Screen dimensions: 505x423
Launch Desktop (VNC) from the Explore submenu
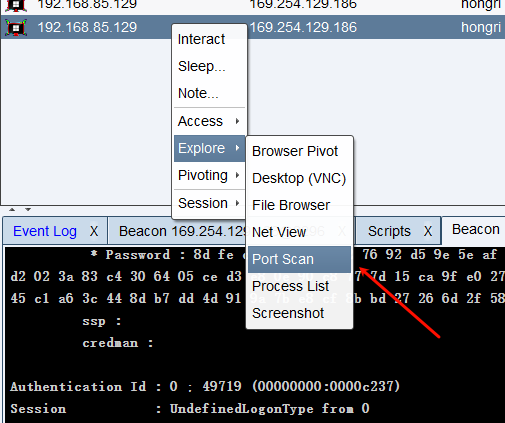pos(299,178)
